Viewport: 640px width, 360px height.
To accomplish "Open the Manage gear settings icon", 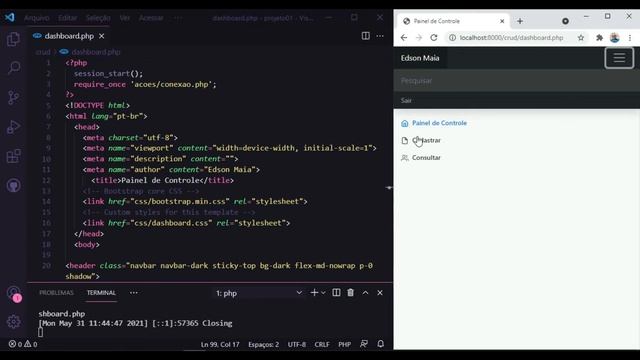I will click(x=13, y=322).
